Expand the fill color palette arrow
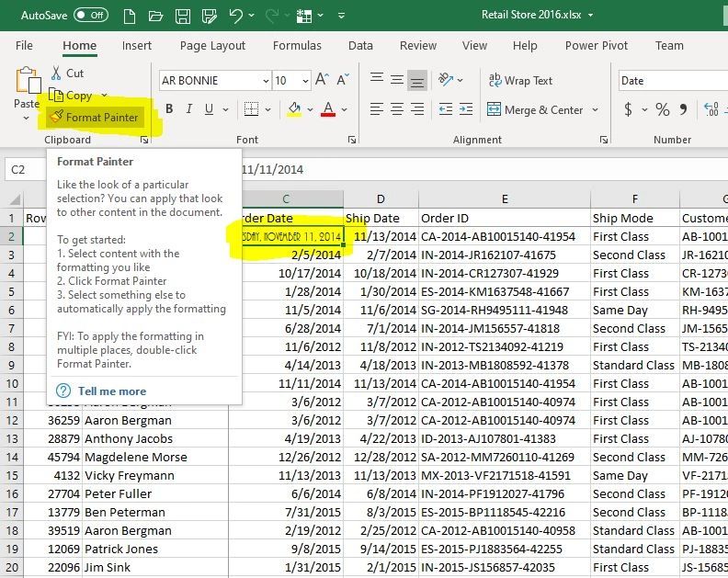This screenshot has width=728, height=578. pos(310,109)
